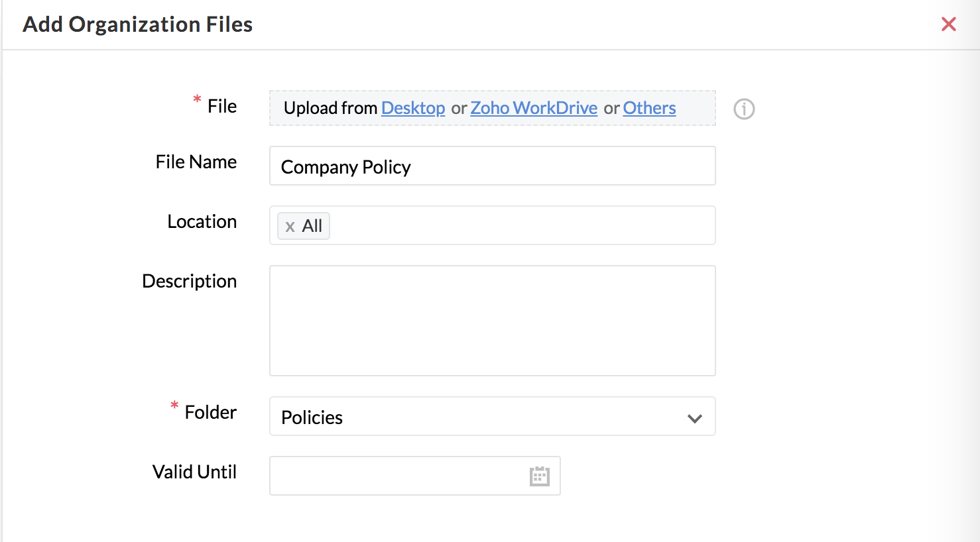This screenshot has height=542, width=980.
Task: Upload file from Desktop link
Action: (x=413, y=108)
